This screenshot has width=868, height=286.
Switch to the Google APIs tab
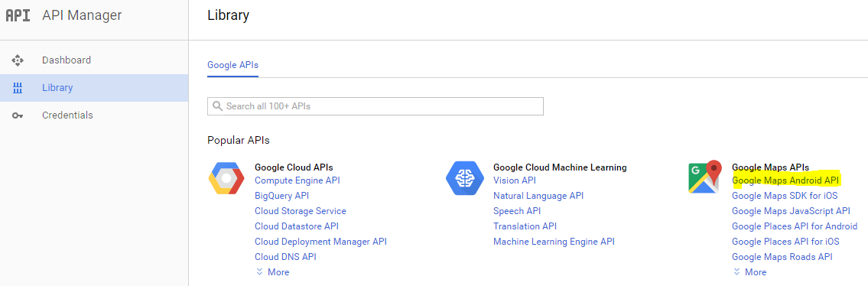pos(232,65)
